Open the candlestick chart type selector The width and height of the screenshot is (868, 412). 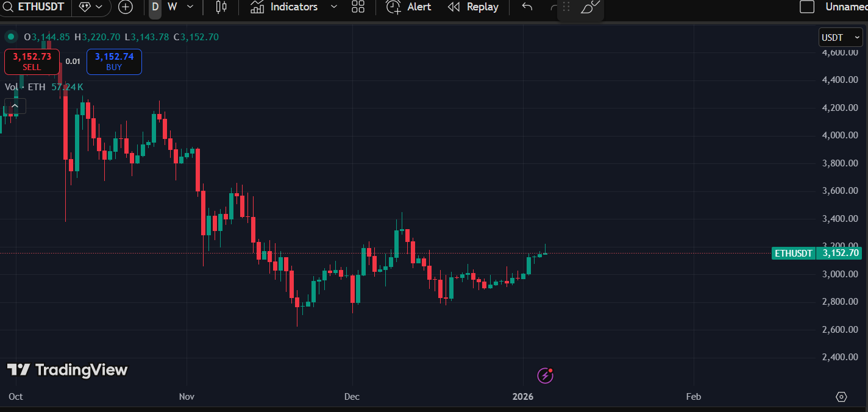pos(221,7)
